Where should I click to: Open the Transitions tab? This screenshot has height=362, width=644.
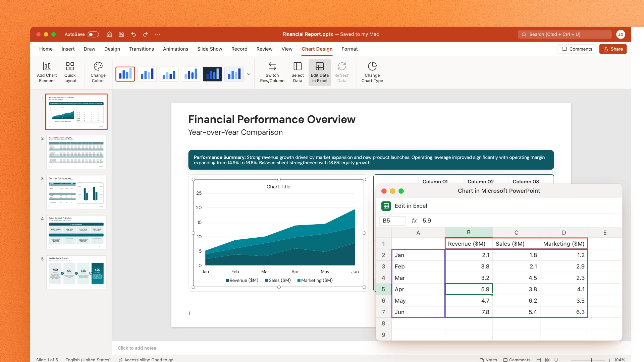pos(142,49)
